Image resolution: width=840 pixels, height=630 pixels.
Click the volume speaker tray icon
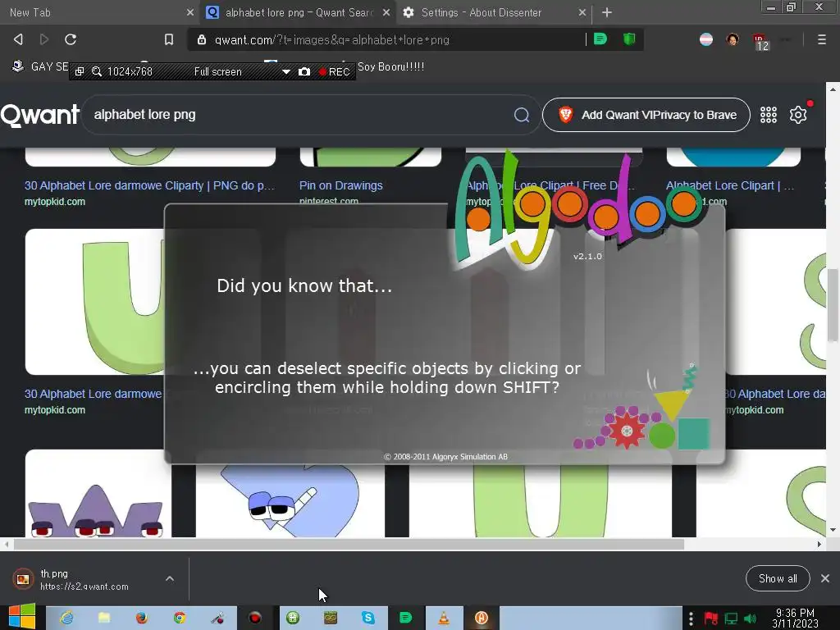click(750, 619)
